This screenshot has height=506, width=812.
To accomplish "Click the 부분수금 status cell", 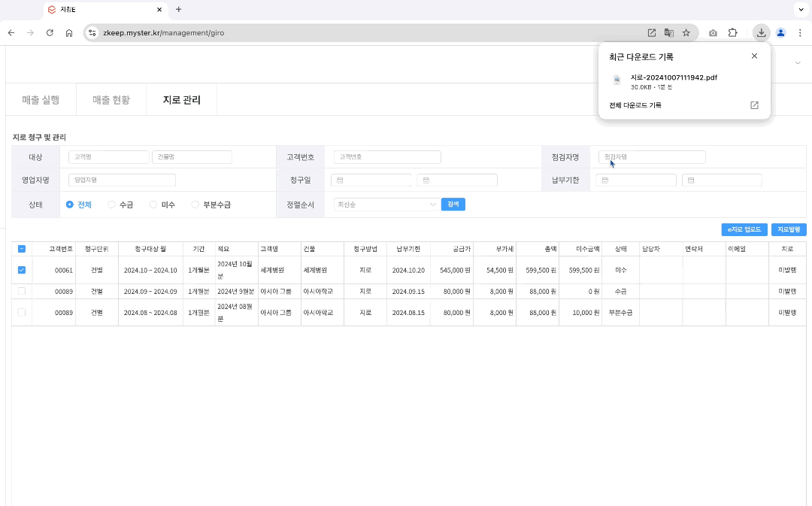I will (x=620, y=312).
